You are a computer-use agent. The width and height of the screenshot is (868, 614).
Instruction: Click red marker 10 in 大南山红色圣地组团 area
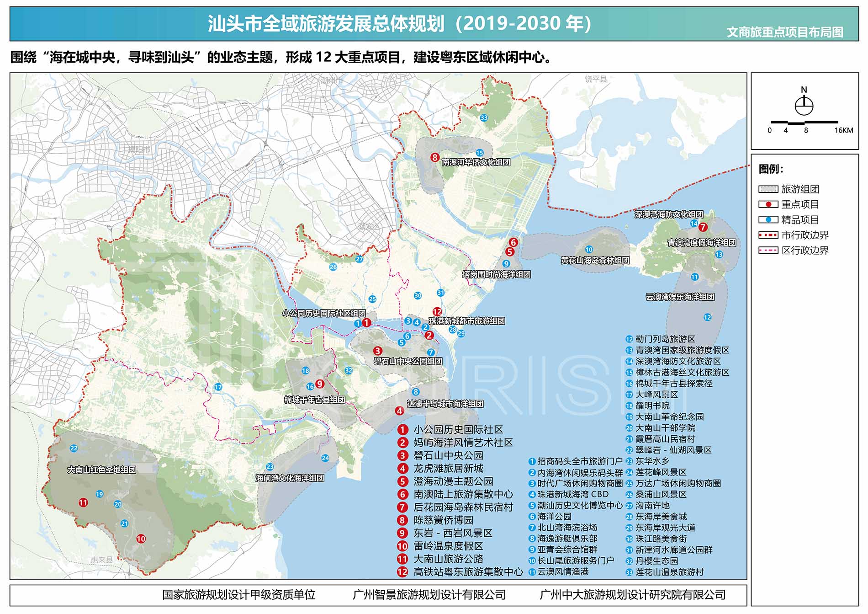(141, 539)
